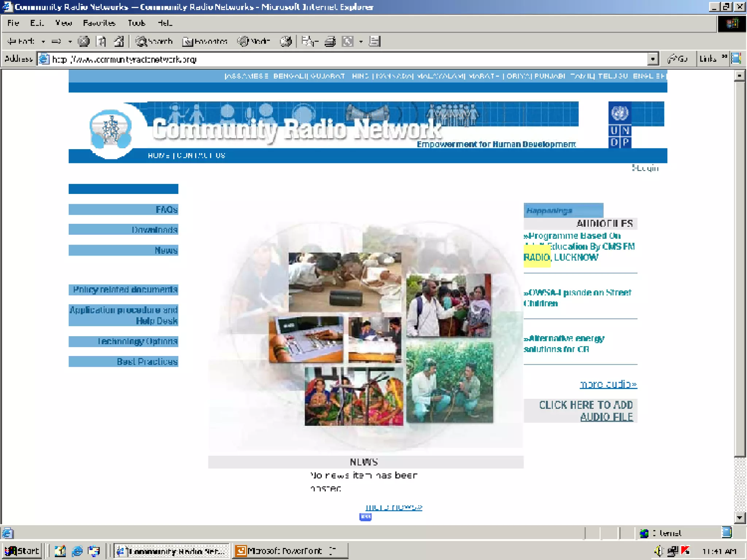Click the Best Practices sidebar link
The image size is (747, 560).
click(147, 362)
